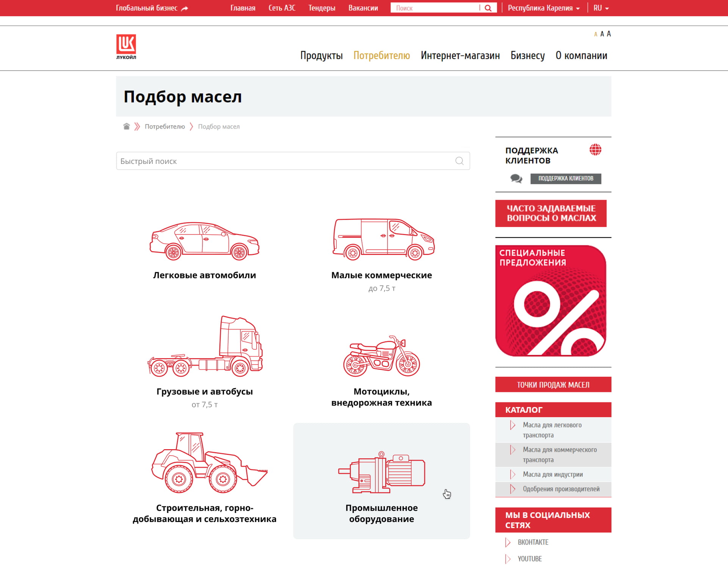728x588 pixels.
Task: Select the motorcycle category icon
Action: pos(381,357)
